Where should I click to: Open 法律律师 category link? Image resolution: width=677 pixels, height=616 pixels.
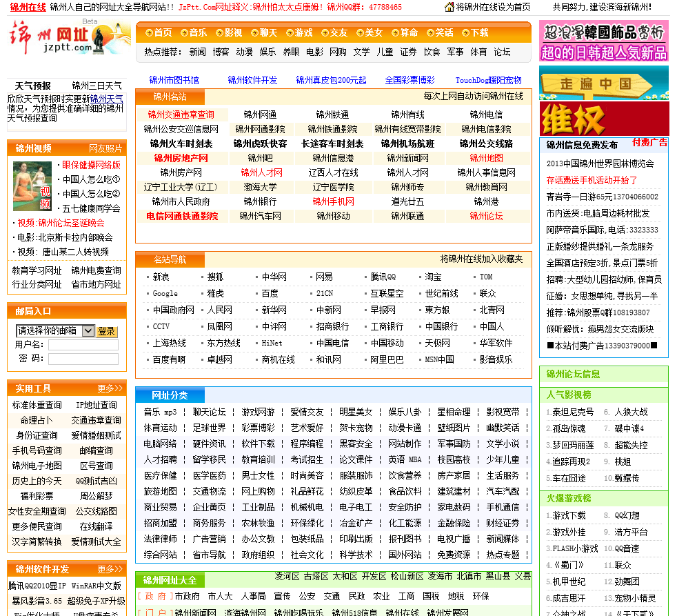(160, 539)
